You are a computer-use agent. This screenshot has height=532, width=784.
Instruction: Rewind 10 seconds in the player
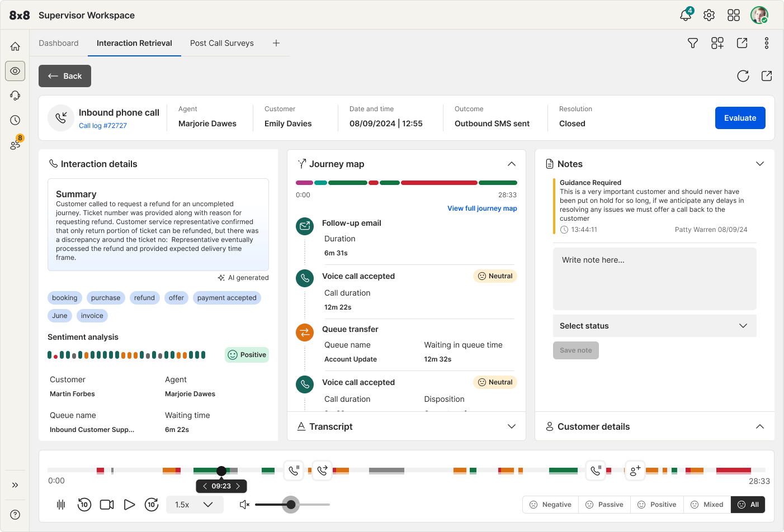[x=84, y=505]
